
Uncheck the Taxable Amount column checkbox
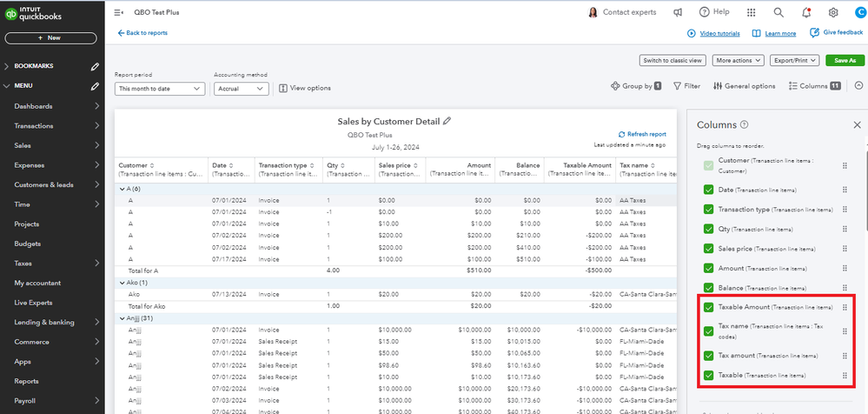tap(709, 307)
